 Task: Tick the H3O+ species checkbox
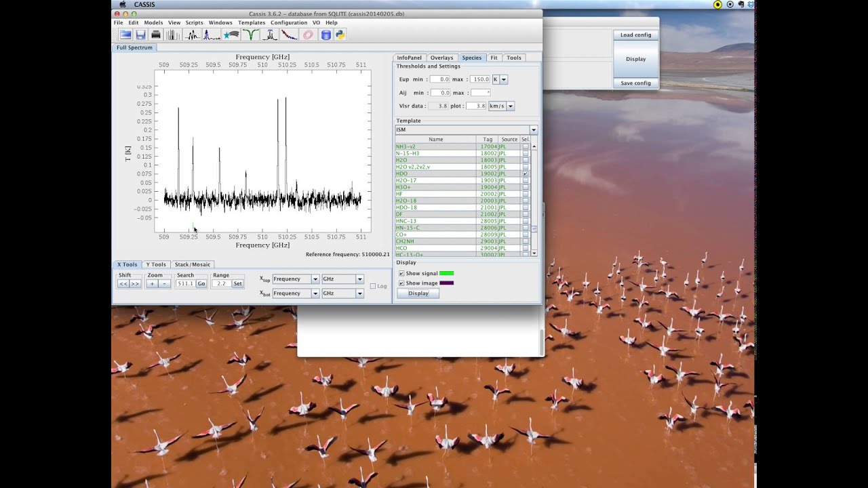click(x=526, y=187)
